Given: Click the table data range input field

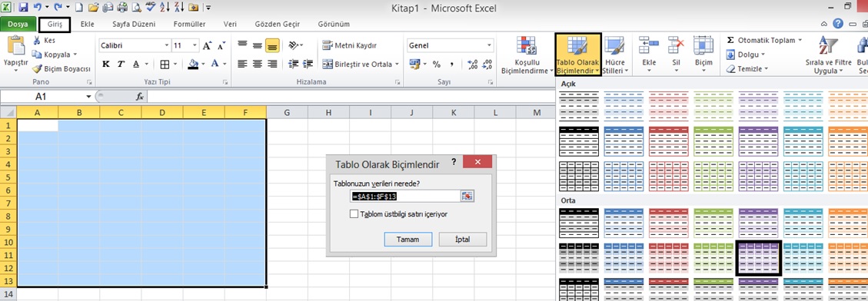Looking at the screenshot, I should pos(405,196).
